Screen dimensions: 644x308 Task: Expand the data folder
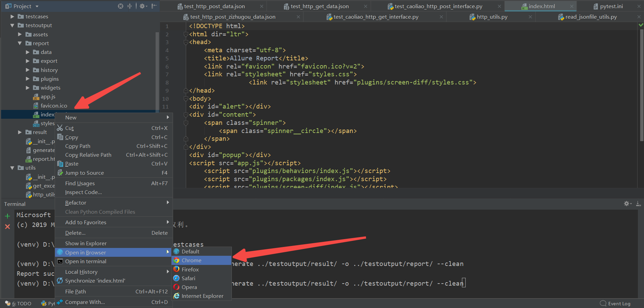(28, 52)
